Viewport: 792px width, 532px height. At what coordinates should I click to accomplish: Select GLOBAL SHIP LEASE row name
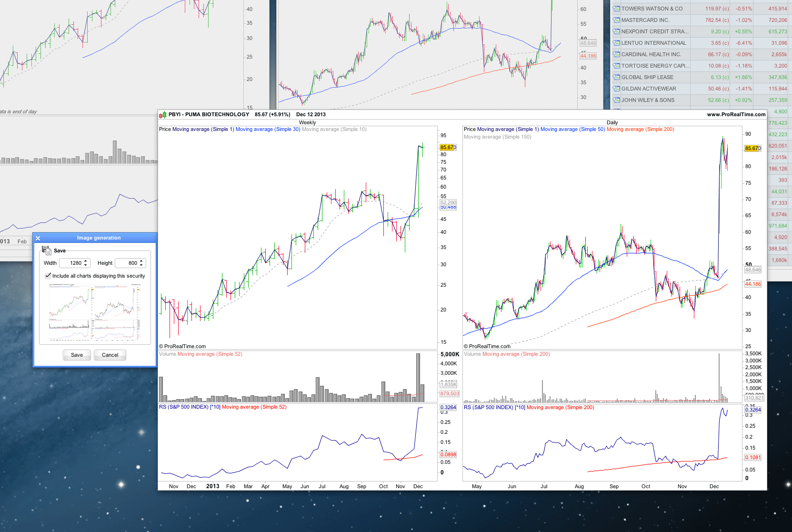point(647,77)
